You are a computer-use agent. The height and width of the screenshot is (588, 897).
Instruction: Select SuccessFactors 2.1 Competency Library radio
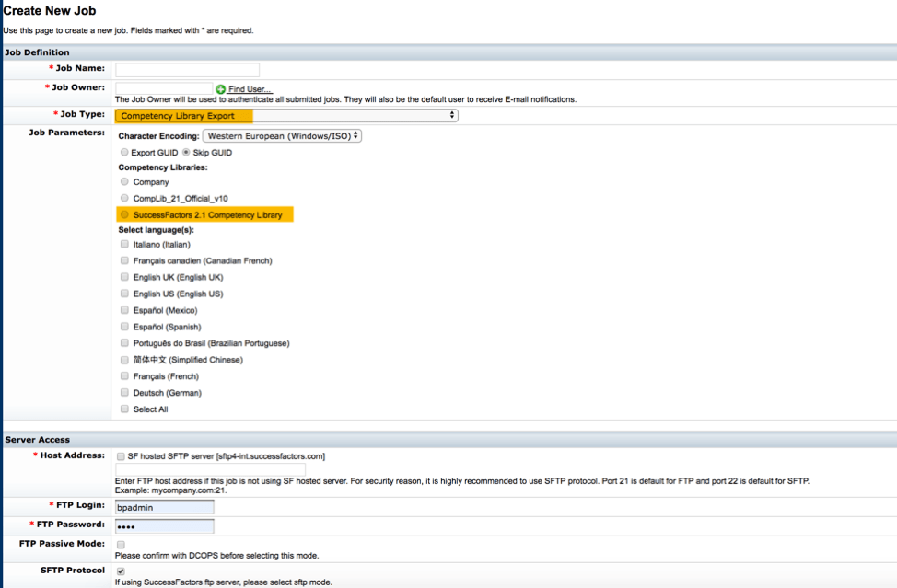(124, 215)
